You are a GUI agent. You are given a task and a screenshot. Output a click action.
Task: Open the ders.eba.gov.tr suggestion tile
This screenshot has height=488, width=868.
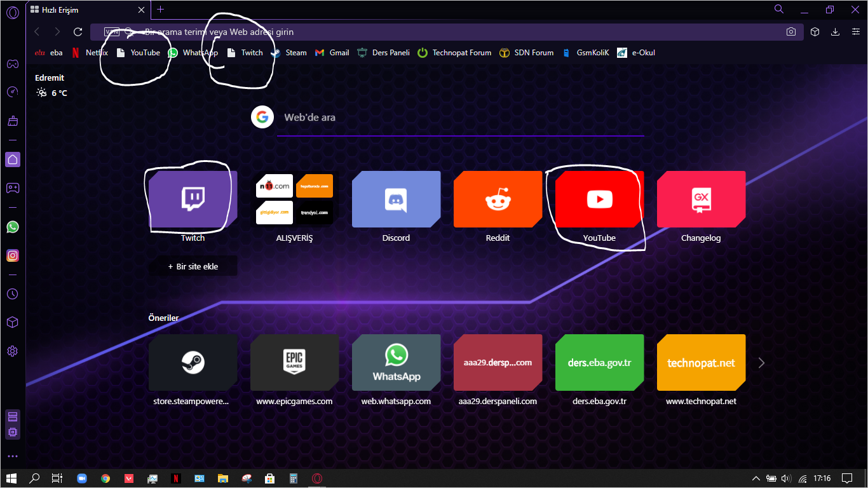[x=600, y=363]
